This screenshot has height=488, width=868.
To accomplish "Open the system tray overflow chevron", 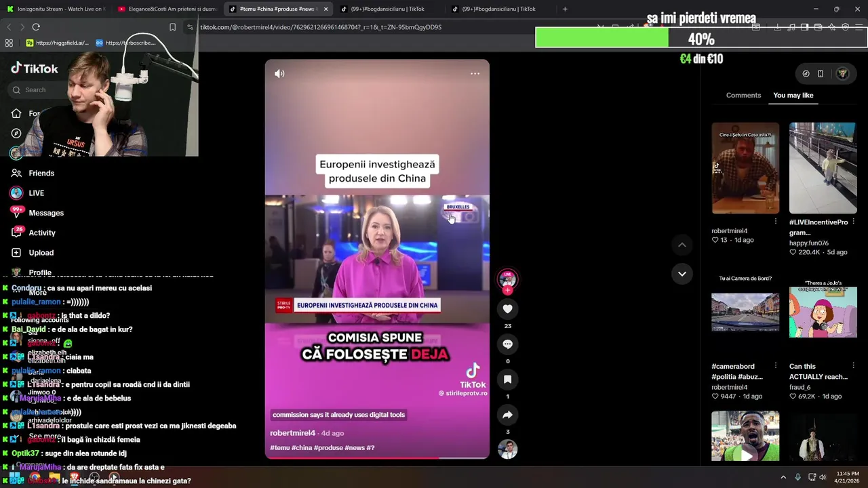I will coord(783,477).
